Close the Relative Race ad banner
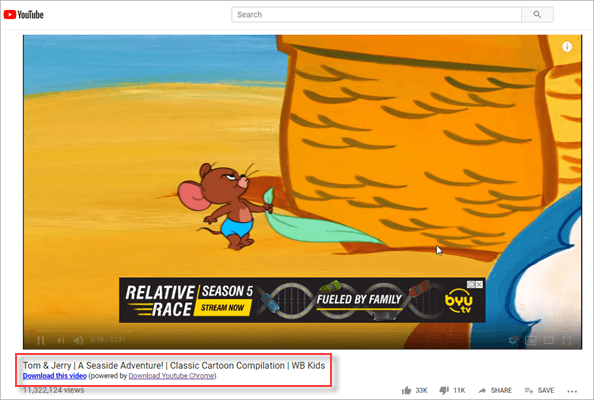This screenshot has width=594, height=400. (479, 284)
